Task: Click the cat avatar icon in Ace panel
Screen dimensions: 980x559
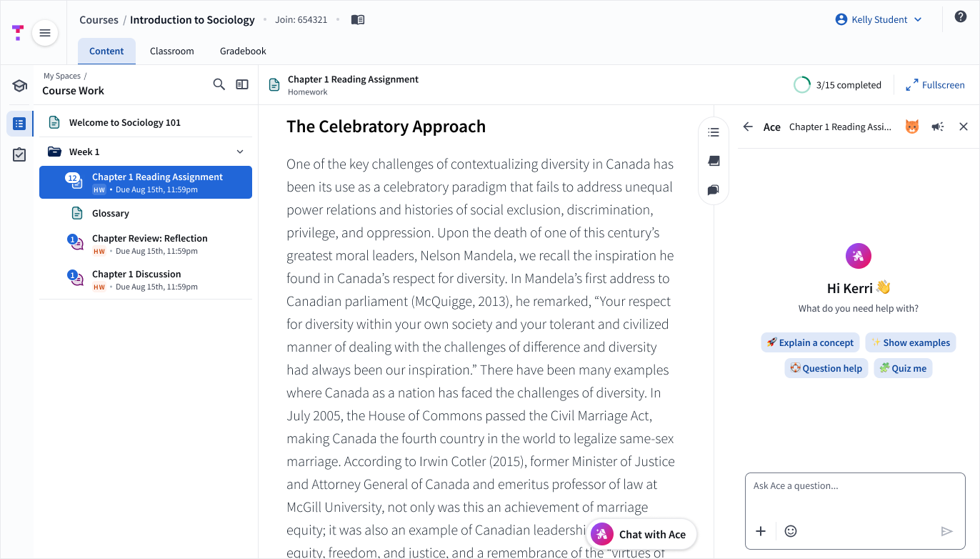Action: click(x=912, y=127)
